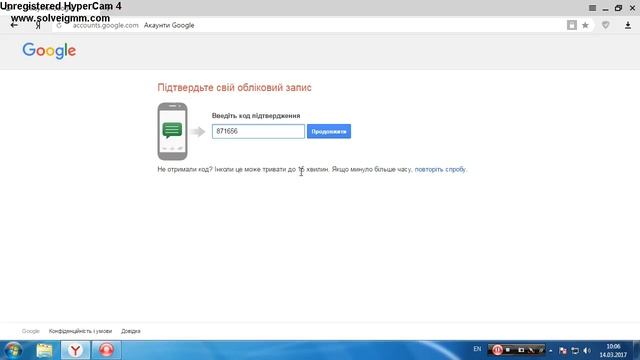This screenshot has height=360, width=640.
Task: Click the HyperCam pen tool icon
Action: click(x=531, y=350)
